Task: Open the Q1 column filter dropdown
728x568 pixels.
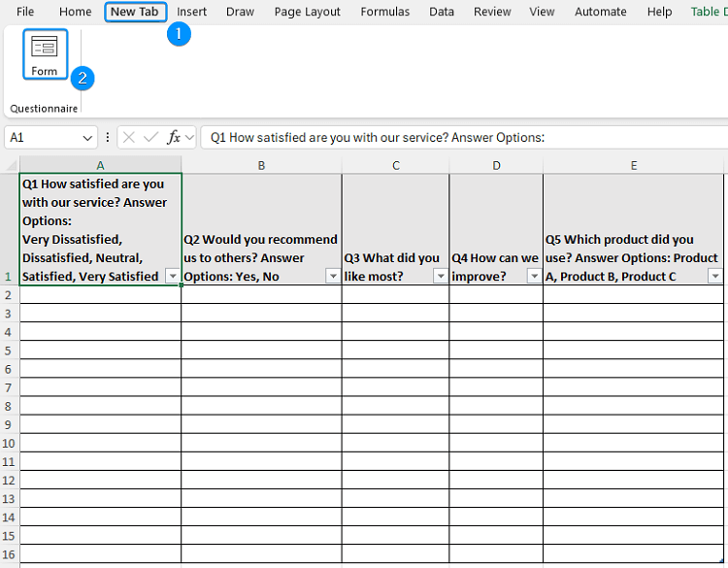Action: coord(173,276)
